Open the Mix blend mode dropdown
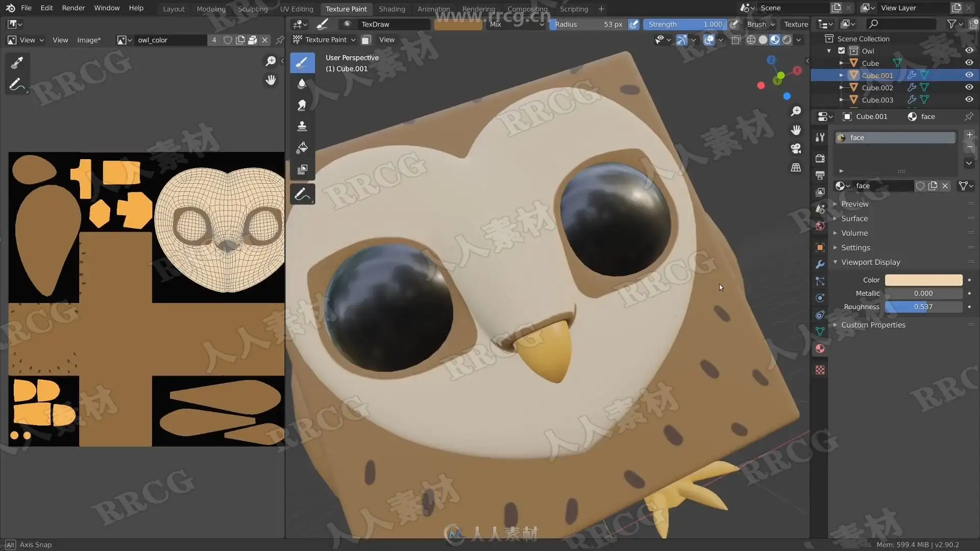The width and height of the screenshot is (980, 551). click(x=516, y=24)
